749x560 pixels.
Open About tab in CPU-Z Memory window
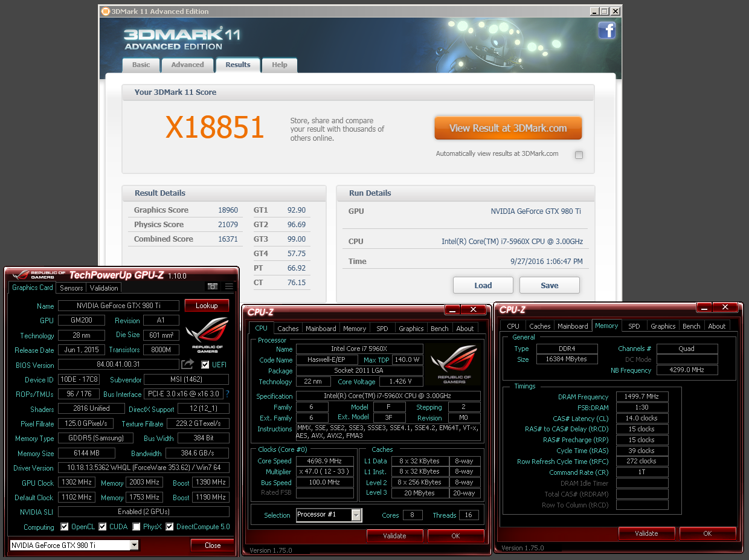tap(717, 326)
